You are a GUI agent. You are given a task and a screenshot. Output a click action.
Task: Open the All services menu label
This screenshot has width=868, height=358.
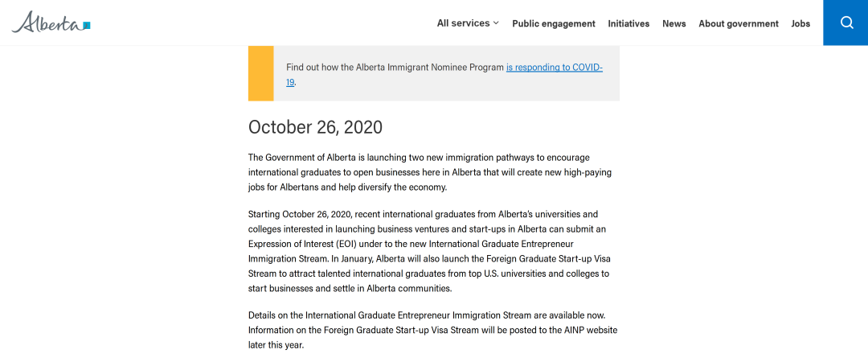(464, 23)
